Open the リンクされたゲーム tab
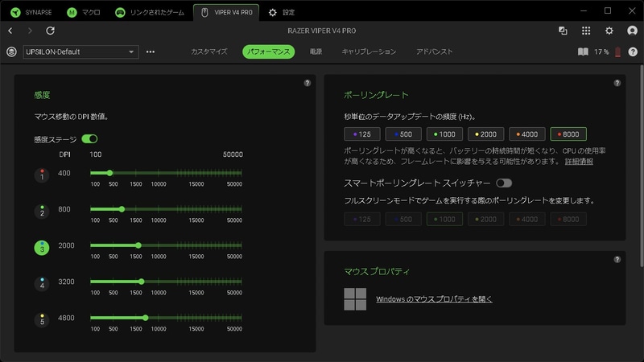Image resolution: width=644 pixels, height=362 pixels. pos(150,12)
